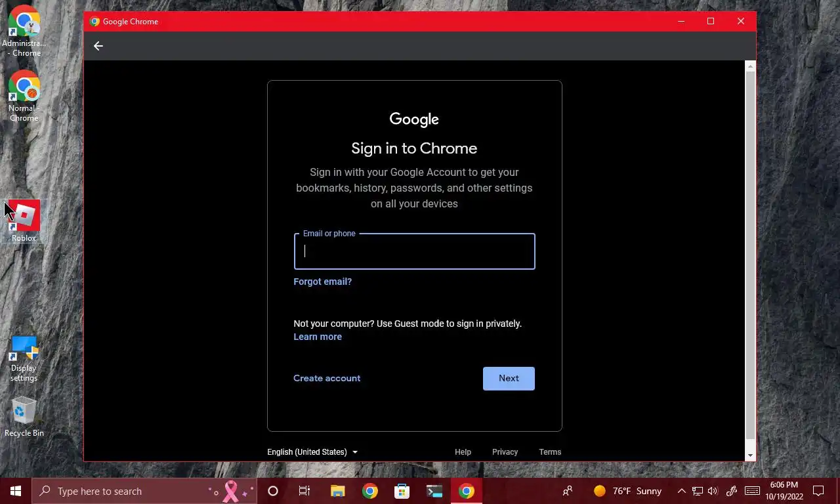Open the Normal Chrome desktop shortcut
This screenshot has height=504, width=840.
(24, 95)
